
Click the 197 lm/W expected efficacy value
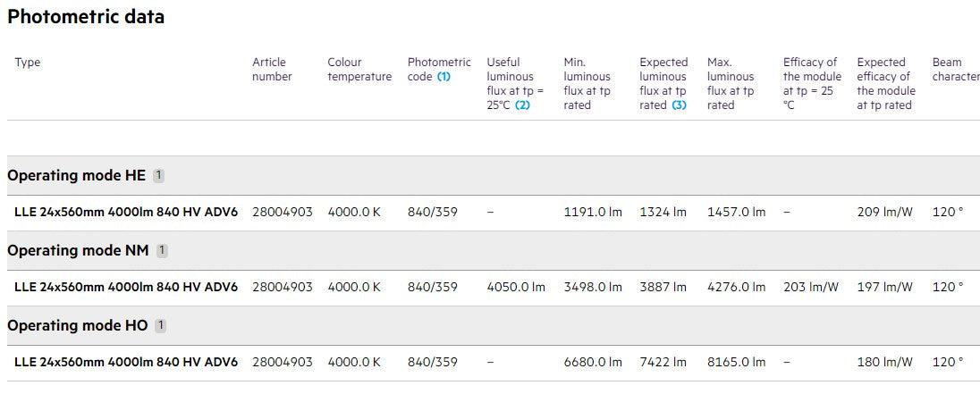885,287
